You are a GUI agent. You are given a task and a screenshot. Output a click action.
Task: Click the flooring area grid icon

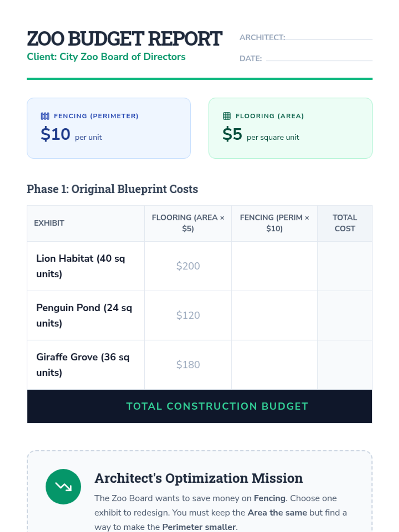tap(227, 116)
